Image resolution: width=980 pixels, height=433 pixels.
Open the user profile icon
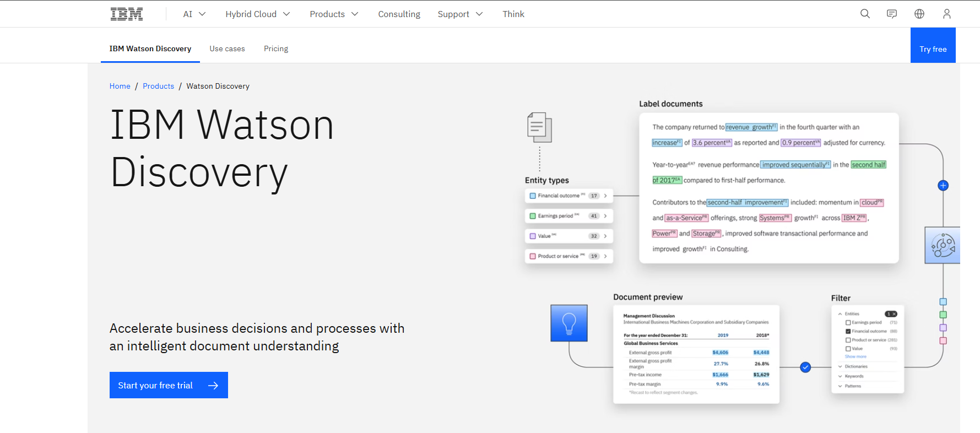coord(946,14)
